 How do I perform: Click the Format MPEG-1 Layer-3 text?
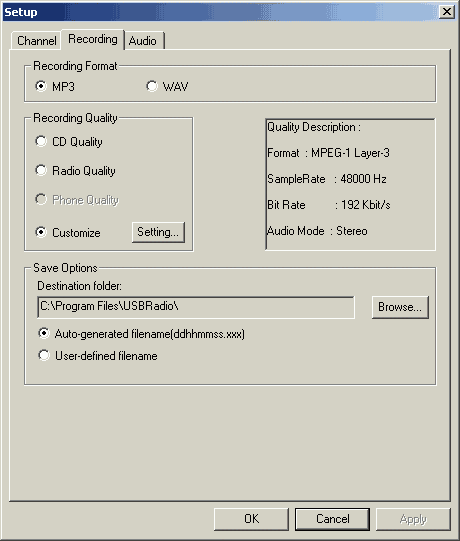pyautogui.click(x=328, y=153)
